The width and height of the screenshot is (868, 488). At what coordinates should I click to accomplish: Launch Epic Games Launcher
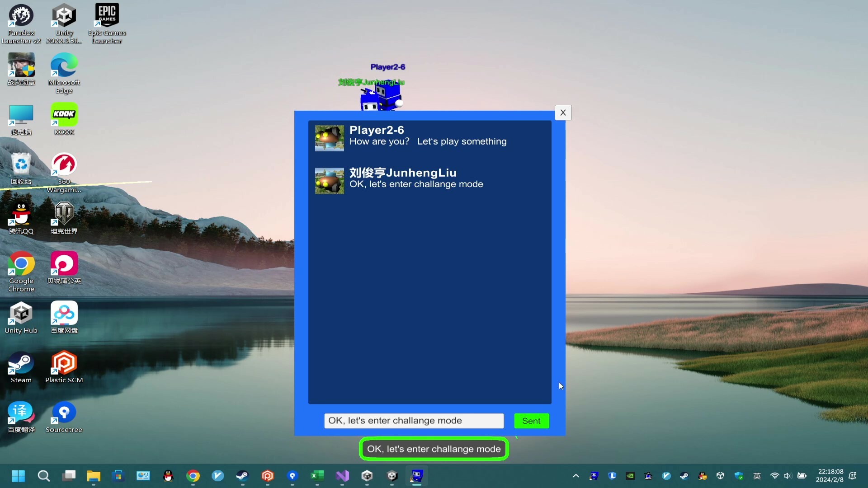(x=107, y=14)
